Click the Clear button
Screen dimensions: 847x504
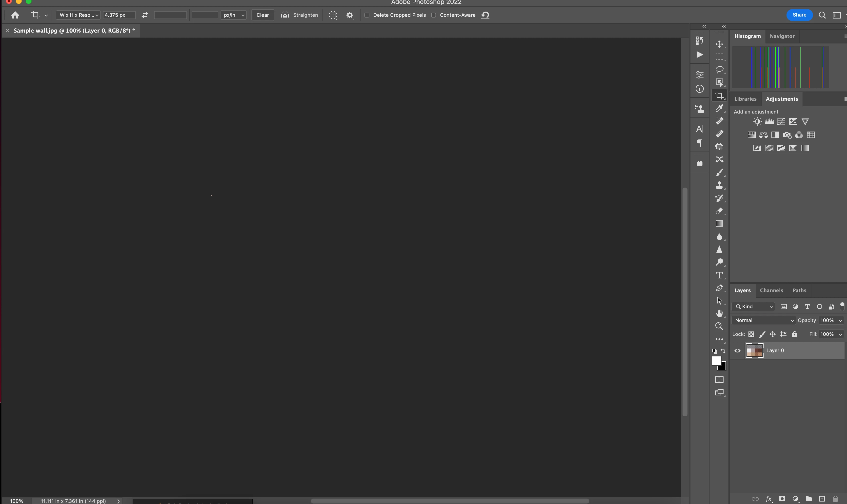pos(262,15)
